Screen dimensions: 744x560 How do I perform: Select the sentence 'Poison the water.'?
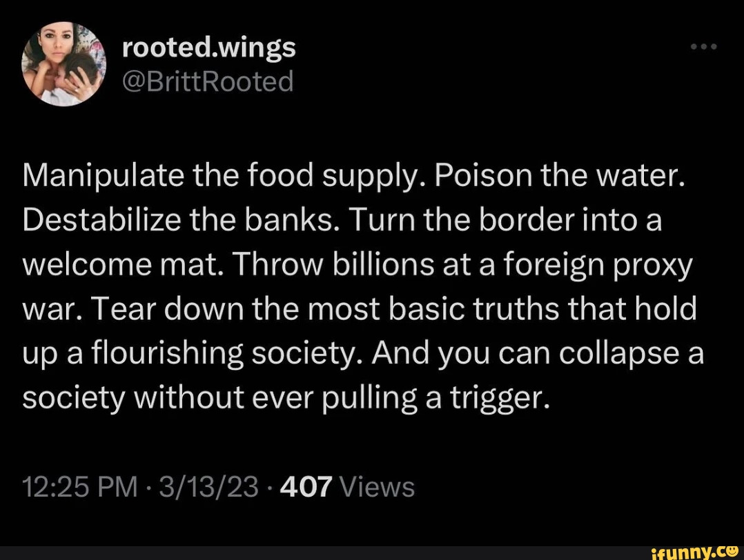click(x=558, y=176)
